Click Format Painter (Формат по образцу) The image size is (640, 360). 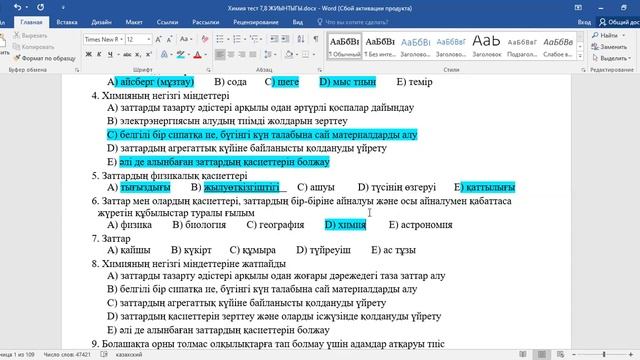[45, 58]
